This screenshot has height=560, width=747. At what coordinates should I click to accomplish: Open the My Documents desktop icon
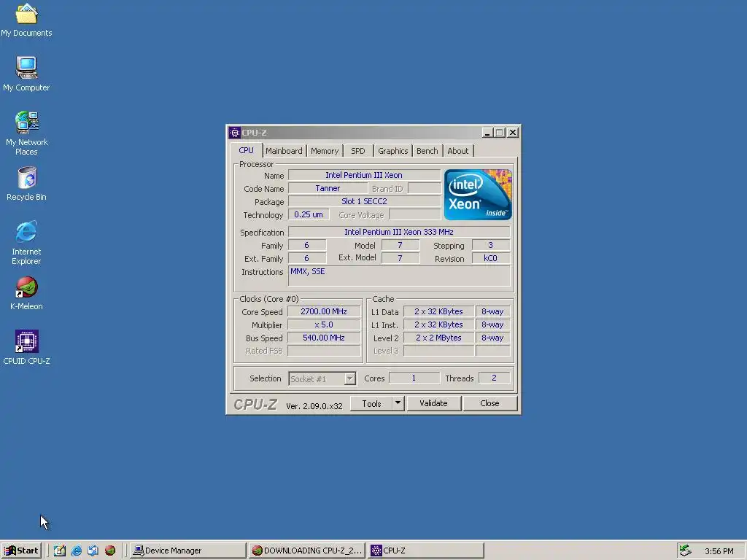tap(26, 20)
